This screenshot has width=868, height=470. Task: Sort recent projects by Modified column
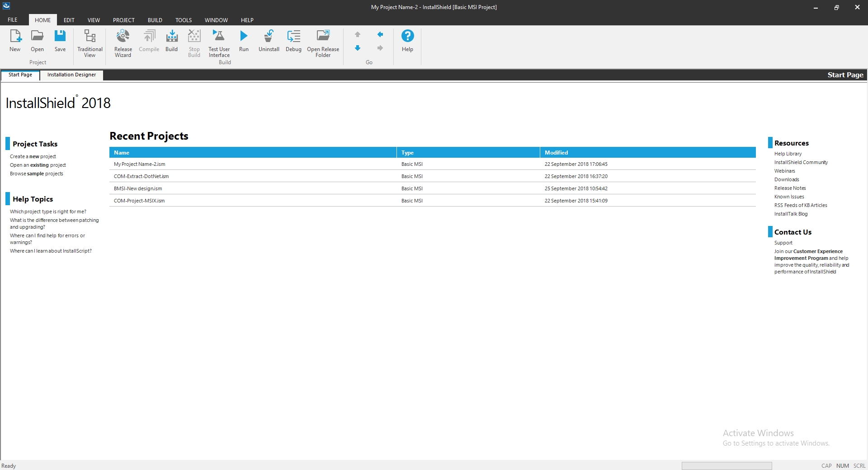click(x=648, y=153)
